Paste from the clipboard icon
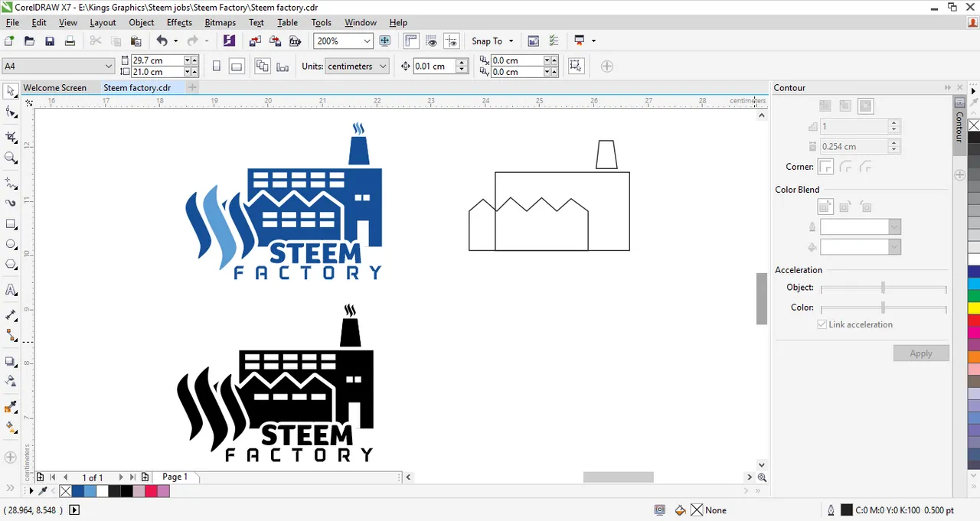 (136, 41)
